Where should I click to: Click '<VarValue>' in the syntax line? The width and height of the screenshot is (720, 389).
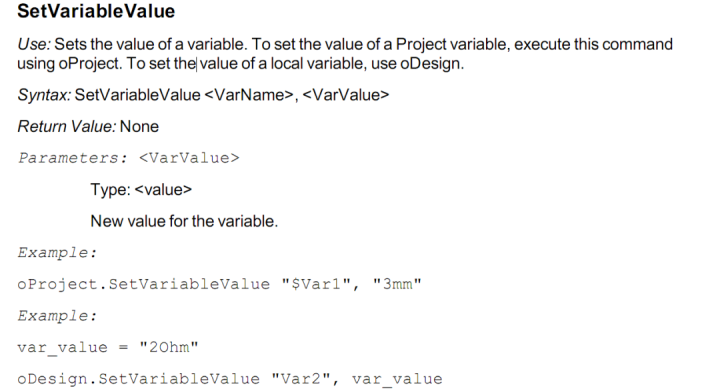tap(346, 95)
